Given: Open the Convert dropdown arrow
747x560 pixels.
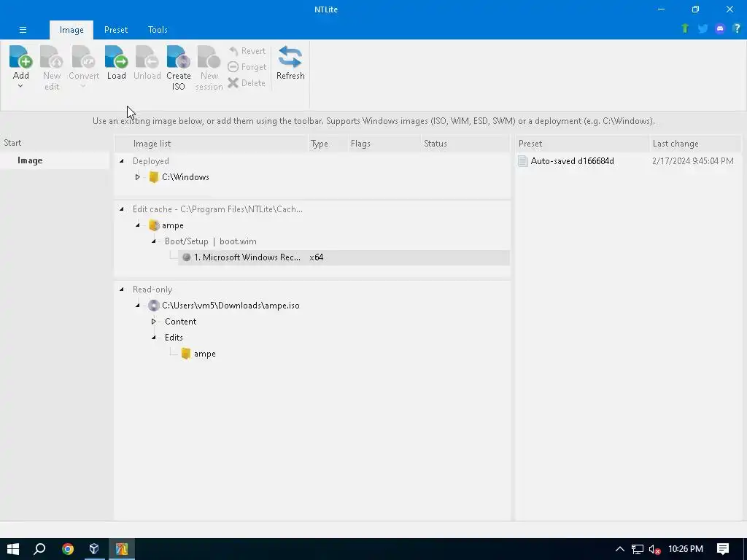Looking at the screenshot, I should tap(83, 86).
